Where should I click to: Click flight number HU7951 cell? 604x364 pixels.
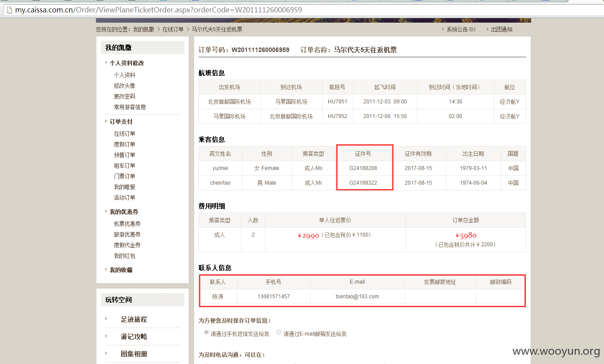[338, 102]
